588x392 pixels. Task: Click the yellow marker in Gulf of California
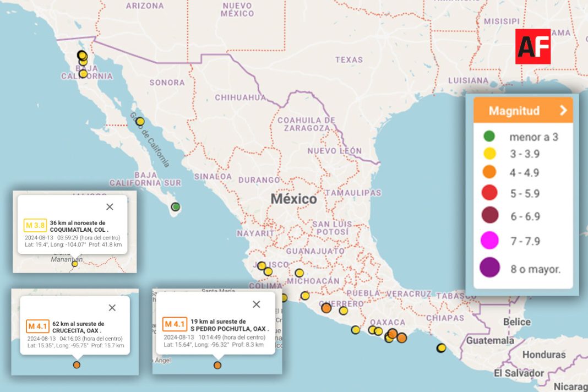click(x=140, y=121)
